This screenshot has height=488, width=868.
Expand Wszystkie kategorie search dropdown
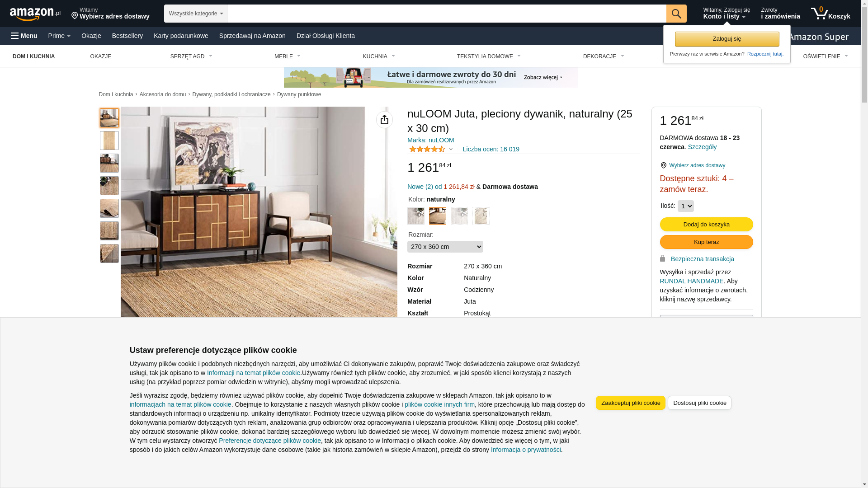[196, 14]
